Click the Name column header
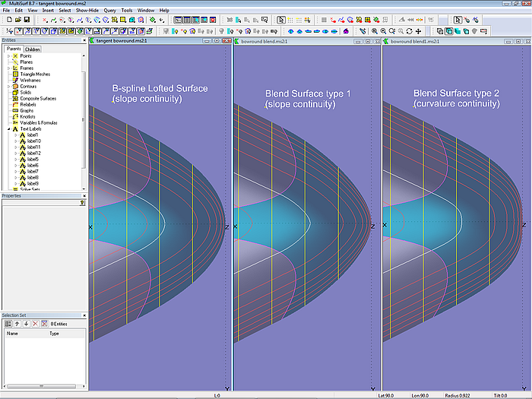The image size is (532, 399). (x=13, y=334)
